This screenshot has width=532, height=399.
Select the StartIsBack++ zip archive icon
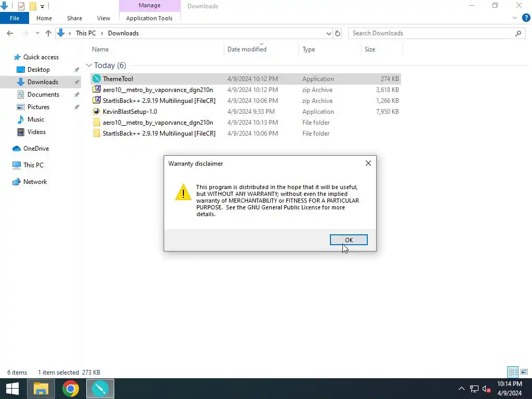[97, 100]
